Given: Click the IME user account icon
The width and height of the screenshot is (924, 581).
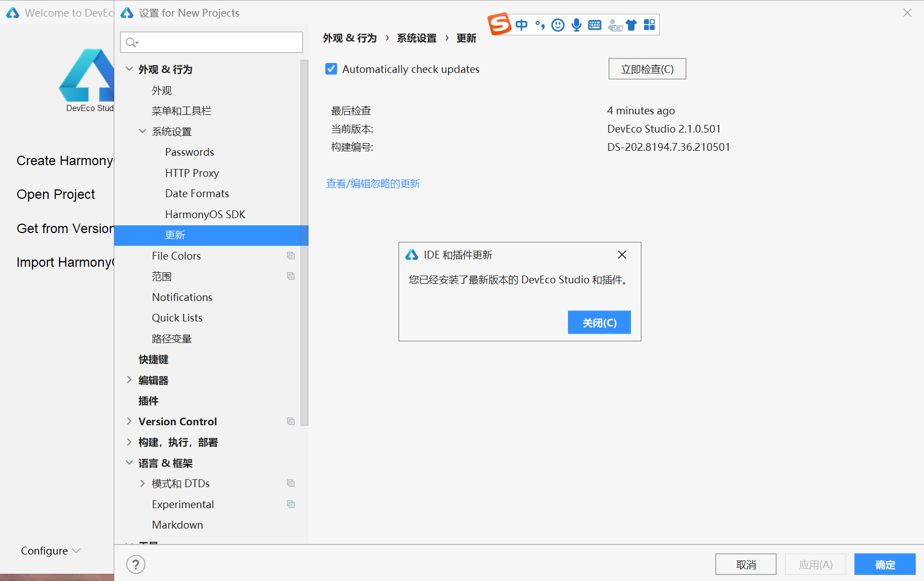Looking at the screenshot, I should coord(614,25).
